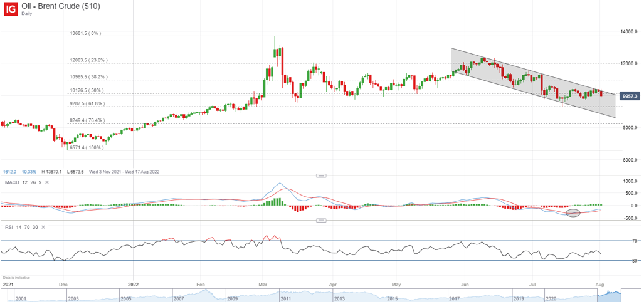Click the IG logo
This screenshot has height=304, width=644.
(x=11, y=9)
